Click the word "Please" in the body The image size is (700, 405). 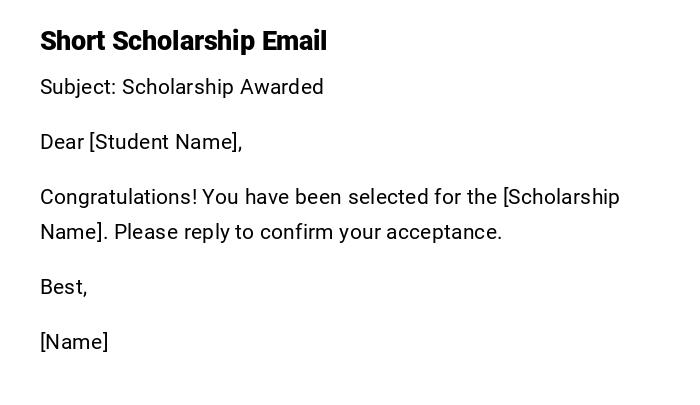[147, 232]
